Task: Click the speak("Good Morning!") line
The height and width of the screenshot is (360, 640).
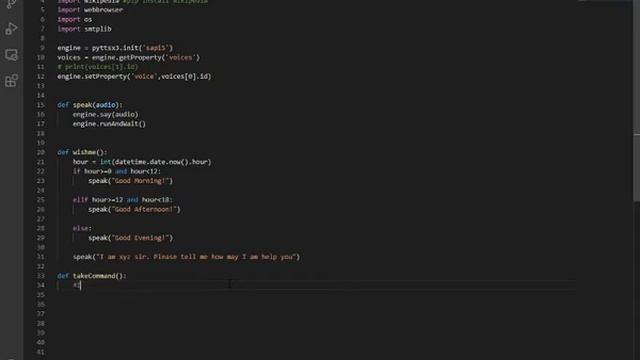Action: click(x=131, y=181)
